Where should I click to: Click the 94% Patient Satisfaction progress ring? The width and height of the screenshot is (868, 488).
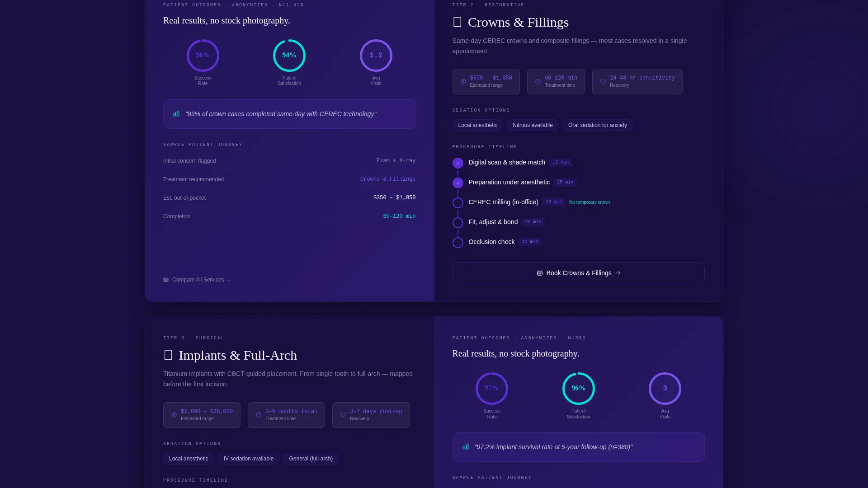click(289, 56)
